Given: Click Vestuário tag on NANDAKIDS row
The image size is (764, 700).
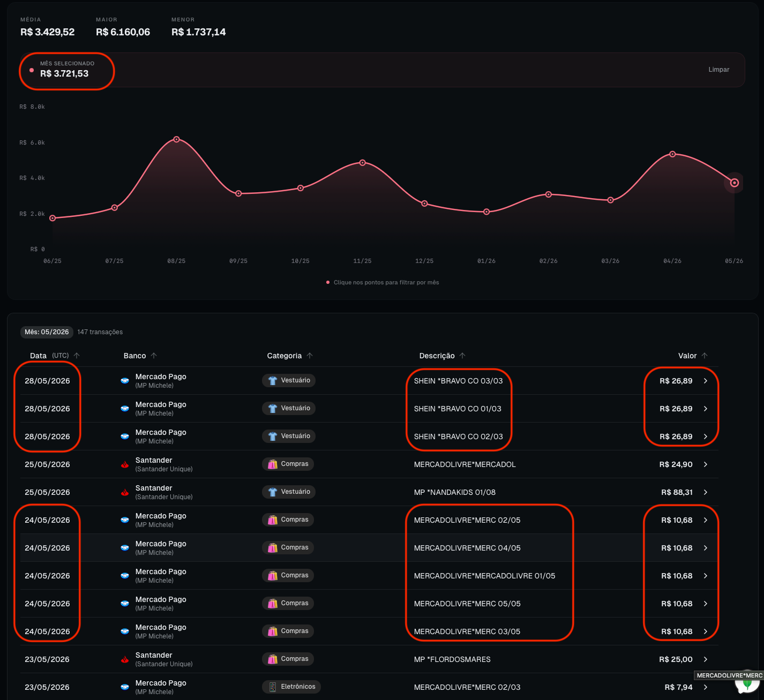Looking at the screenshot, I should point(289,492).
